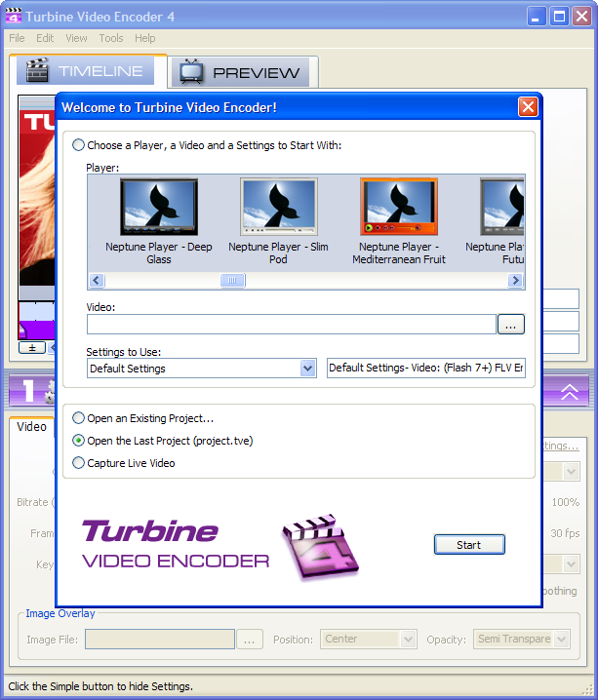Browse for a video file with ... button
This screenshot has height=700, width=598.
[x=511, y=324]
